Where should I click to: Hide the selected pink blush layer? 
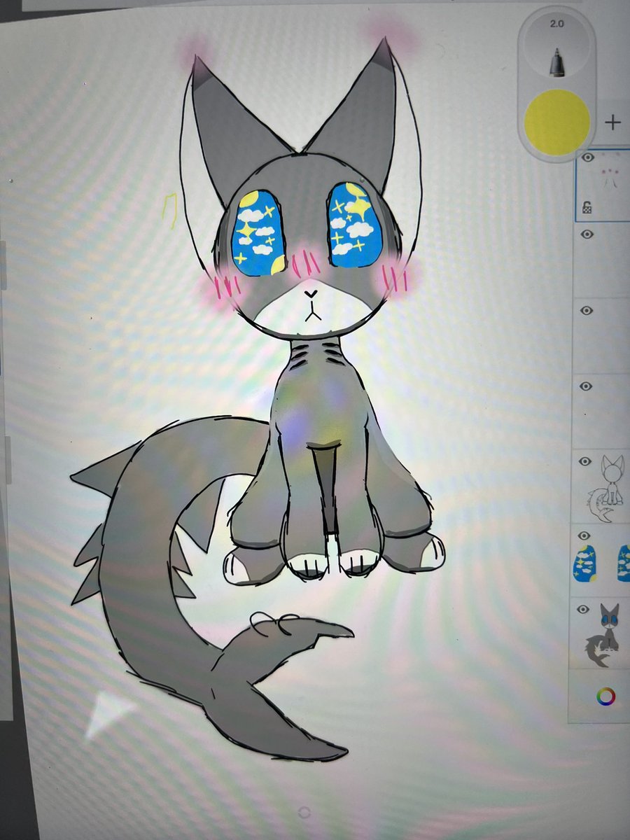click(588, 158)
